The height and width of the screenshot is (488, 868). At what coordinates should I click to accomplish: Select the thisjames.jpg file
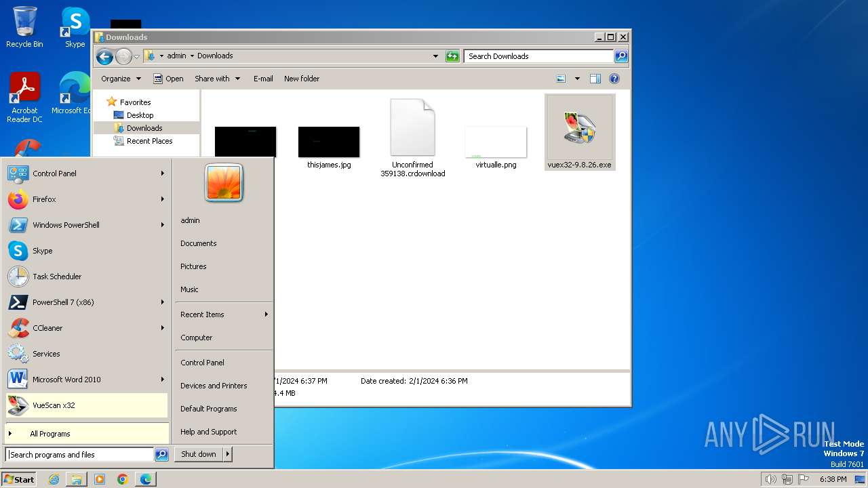click(329, 147)
